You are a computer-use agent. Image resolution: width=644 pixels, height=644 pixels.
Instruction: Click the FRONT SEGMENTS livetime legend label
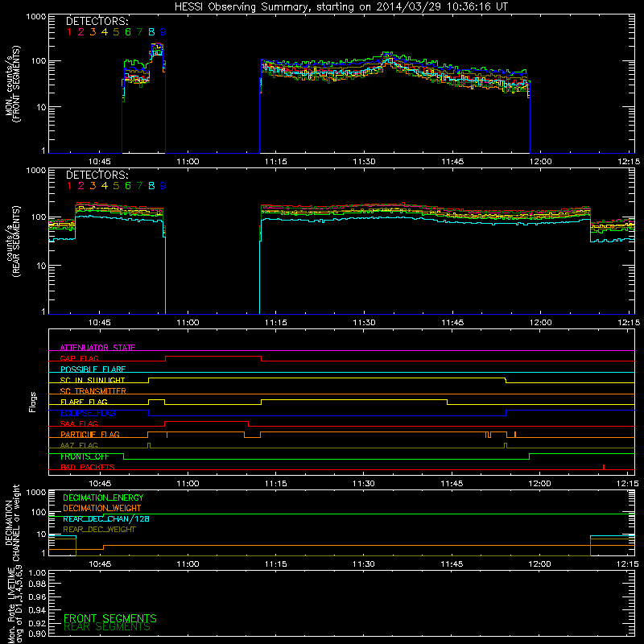tap(110, 618)
